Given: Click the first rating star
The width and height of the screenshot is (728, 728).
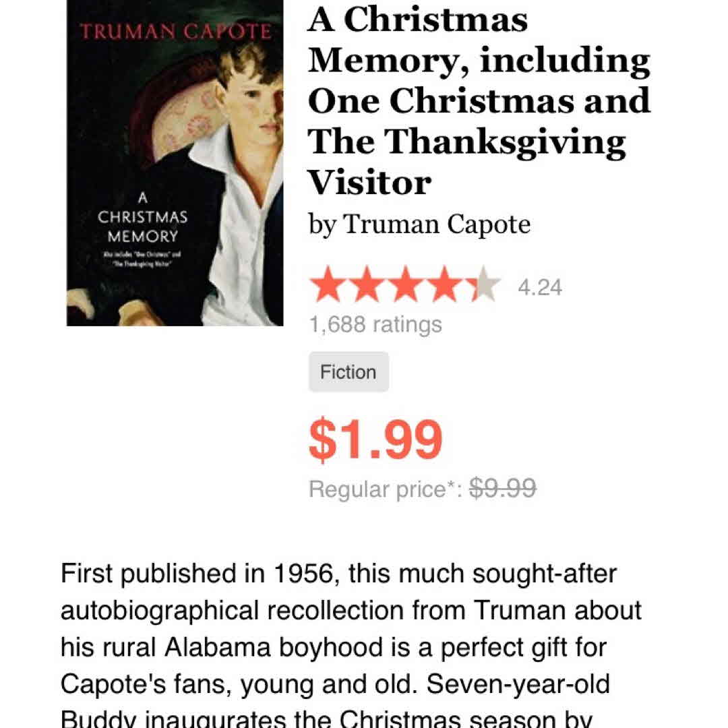Looking at the screenshot, I should [327, 286].
